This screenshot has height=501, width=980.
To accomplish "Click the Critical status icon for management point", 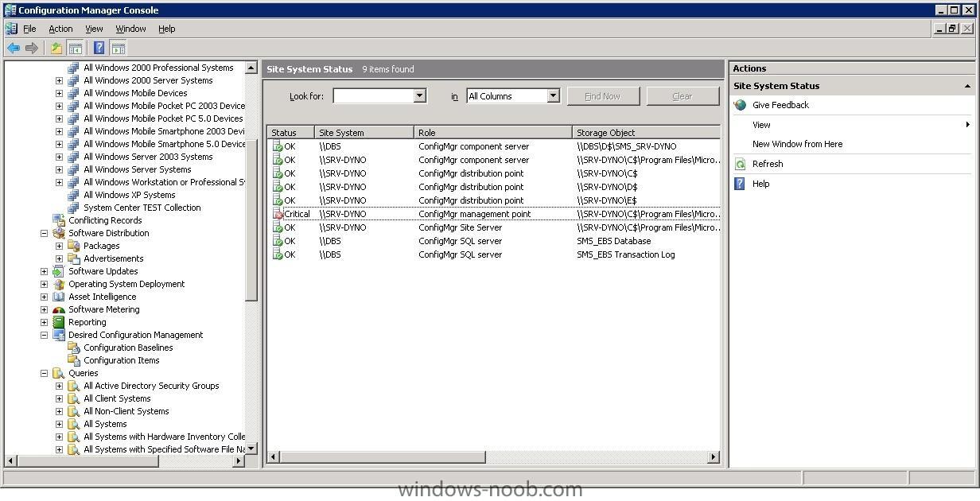I will pyautogui.click(x=278, y=214).
